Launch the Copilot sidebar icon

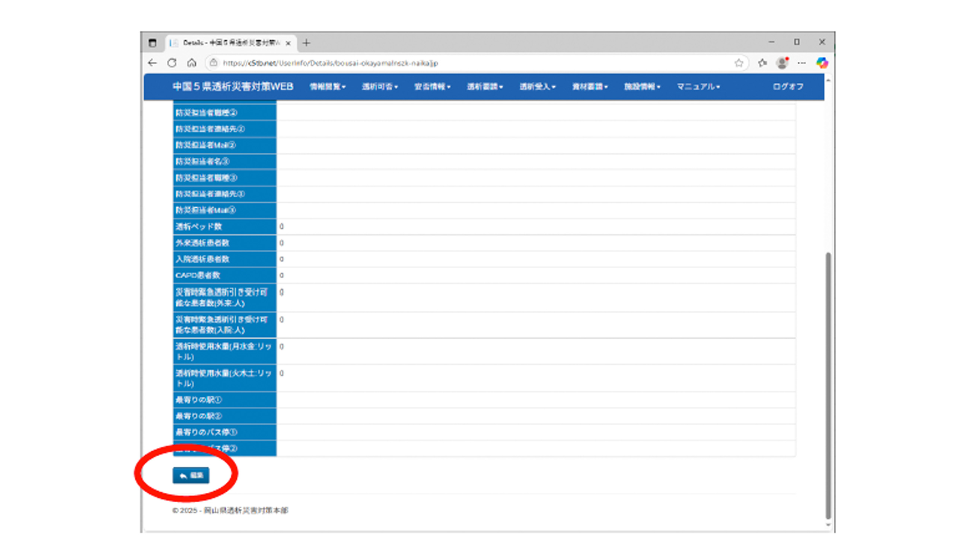click(822, 63)
